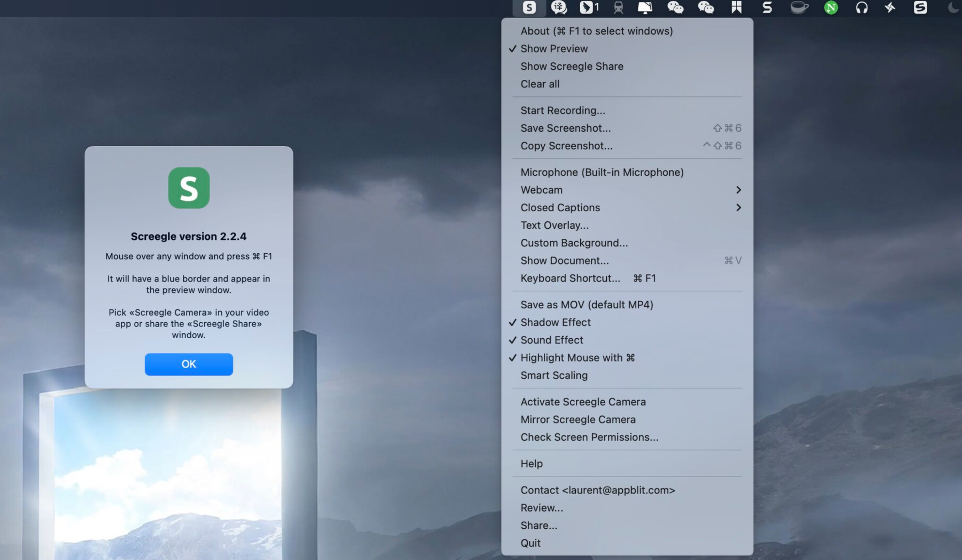The height and width of the screenshot is (560, 962).
Task: Open the bookmark-shaped menu bar icon
Action: click(x=737, y=7)
